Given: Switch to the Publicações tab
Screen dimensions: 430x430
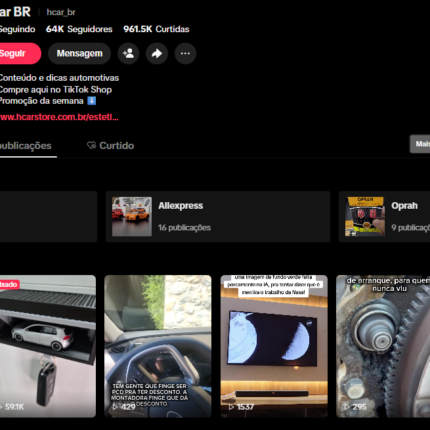Looking at the screenshot, I should point(26,146).
